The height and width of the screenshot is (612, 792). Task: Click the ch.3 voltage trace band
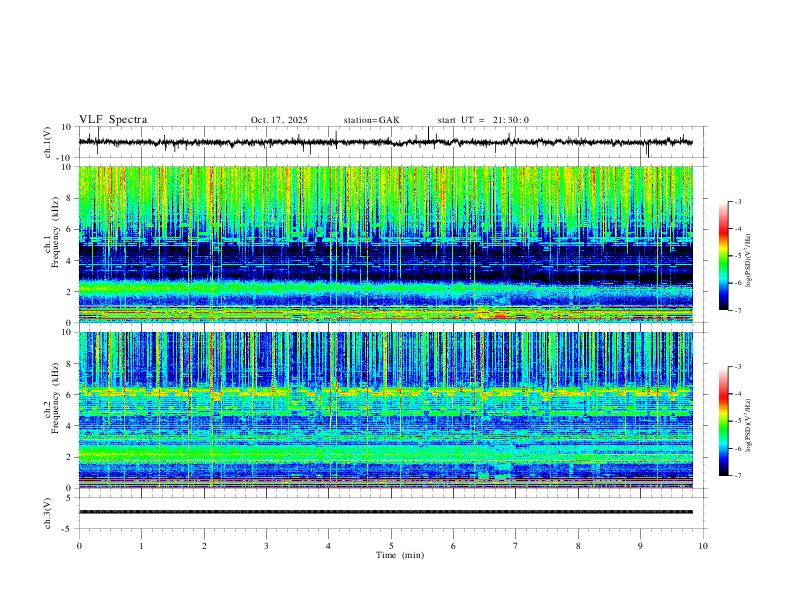pos(385,512)
